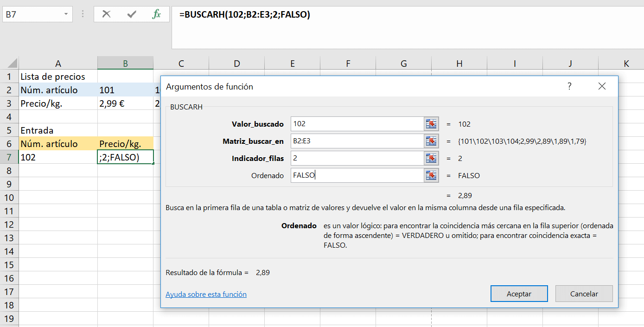
Task: Click cell B3 '2,99 €'
Action: [x=125, y=103]
